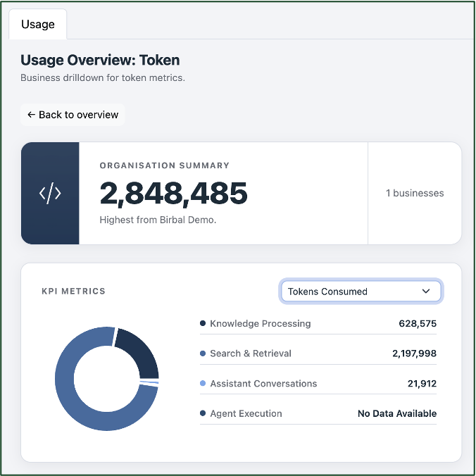Click the dark navy donut chart segment
The height and width of the screenshot is (476, 476).
(142, 349)
